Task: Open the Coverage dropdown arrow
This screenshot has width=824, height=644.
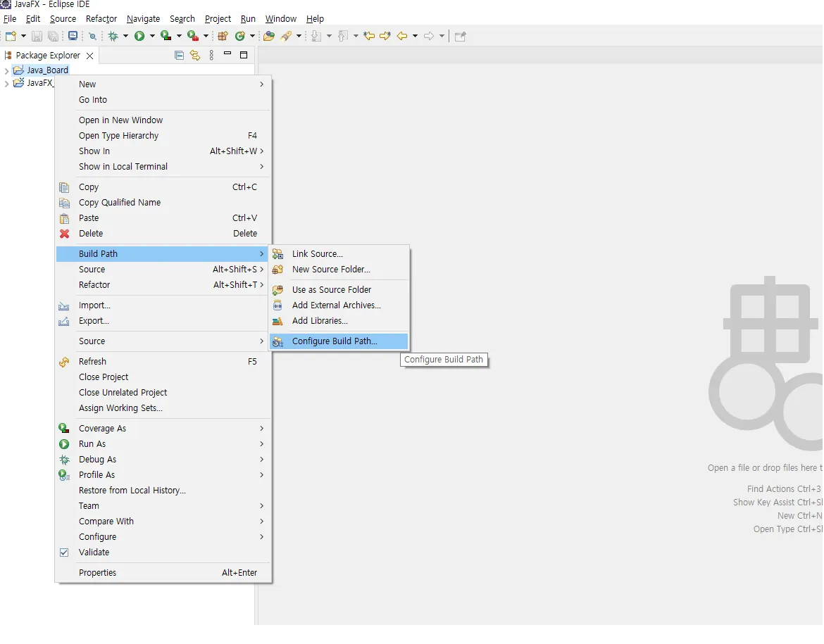Action: [179, 36]
